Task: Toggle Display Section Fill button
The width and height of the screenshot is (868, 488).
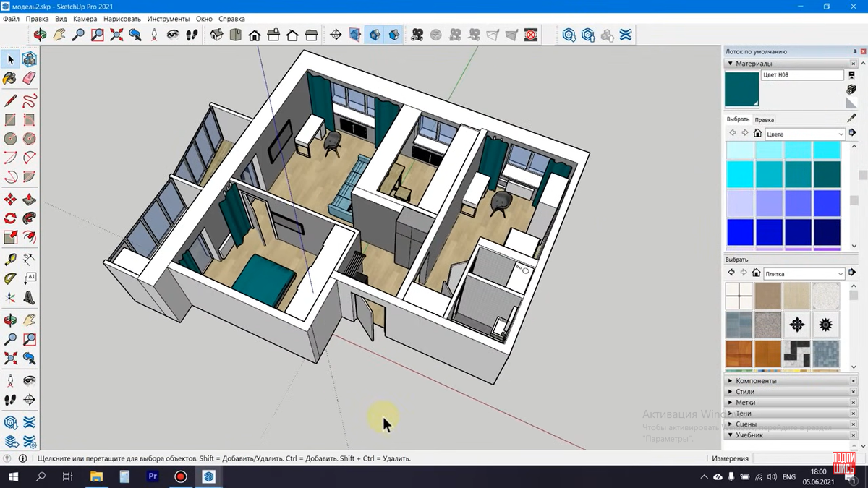Action: (393, 34)
